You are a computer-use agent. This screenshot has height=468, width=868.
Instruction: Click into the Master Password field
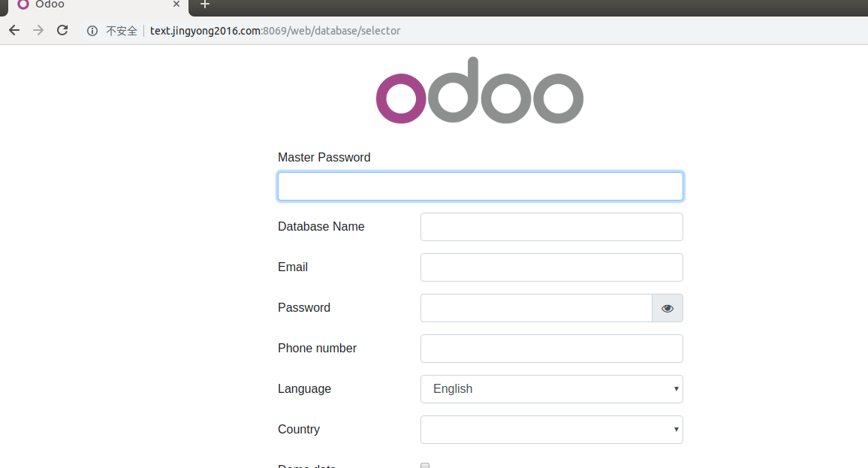pos(481,186)
